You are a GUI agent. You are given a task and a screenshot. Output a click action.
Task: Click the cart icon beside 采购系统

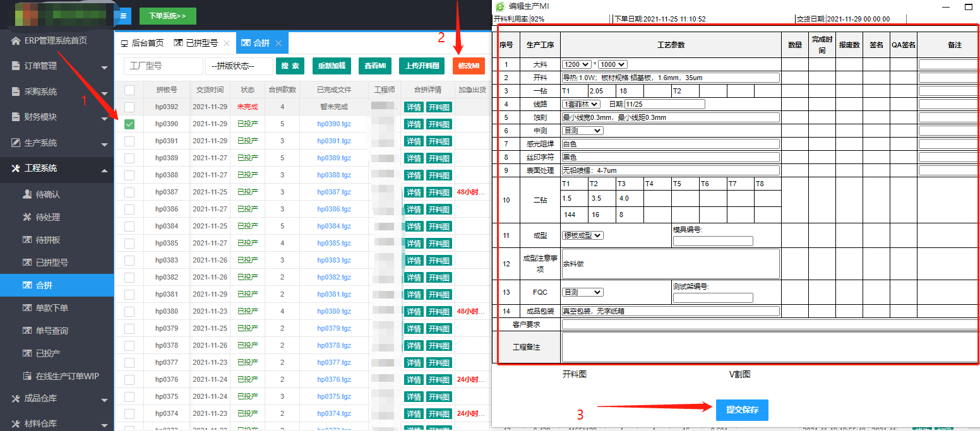tap(16, 92)
